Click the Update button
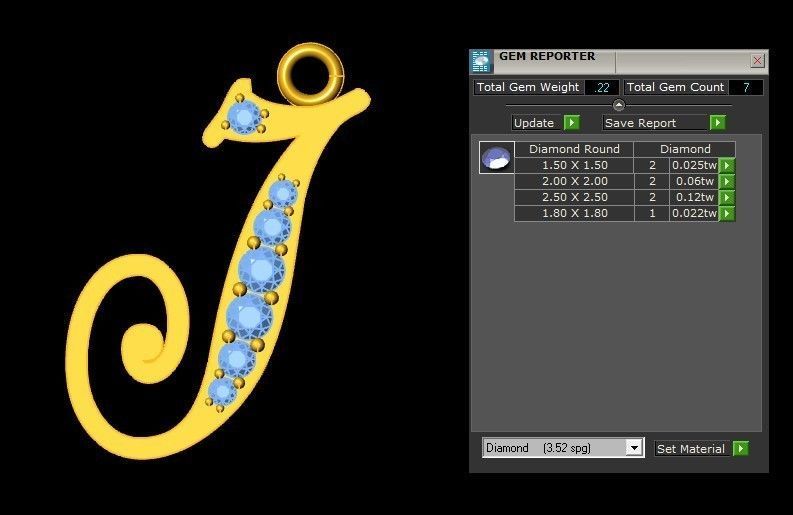This screenshot has width=793, height=515. click(x=538, y=123)
